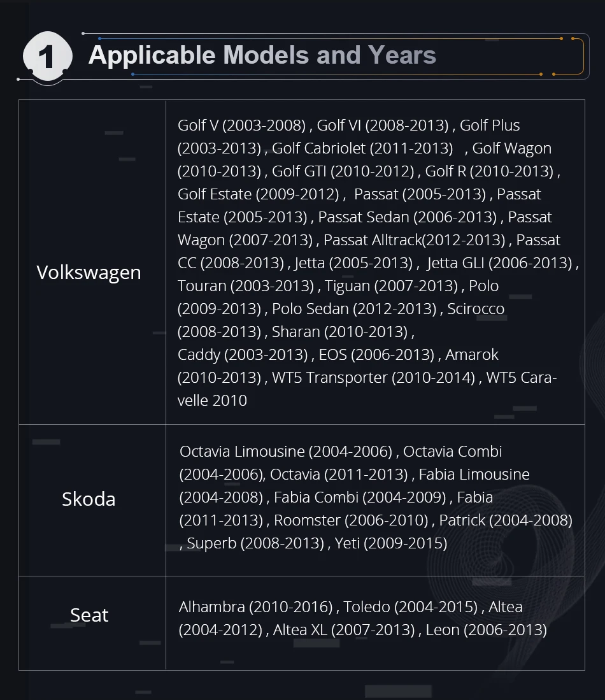This screenshot has width=605, height=700.
Task: Click EOS (2006-2013) entry
Action: pos(376,355)
